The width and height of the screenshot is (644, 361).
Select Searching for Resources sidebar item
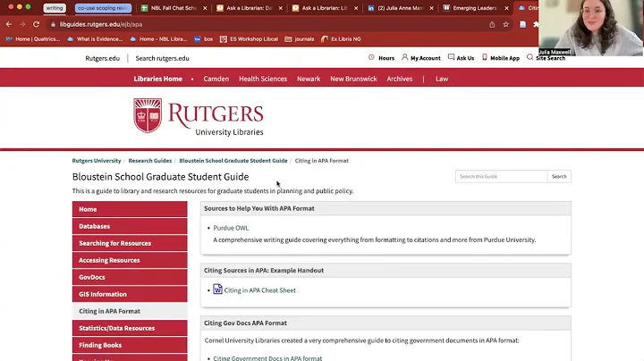pyautogui.click(x=130, y=243)
